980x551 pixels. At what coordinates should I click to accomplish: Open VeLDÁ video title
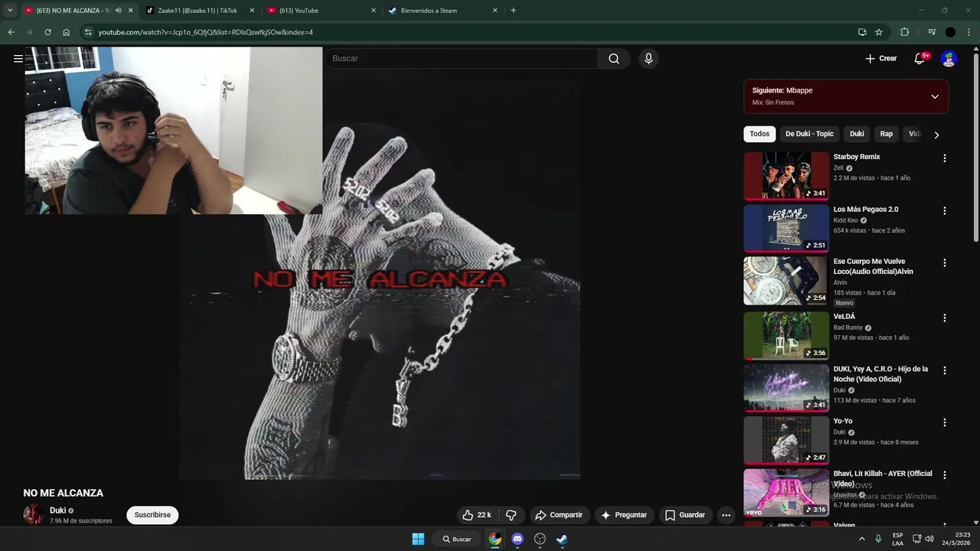tap(844, 317)
